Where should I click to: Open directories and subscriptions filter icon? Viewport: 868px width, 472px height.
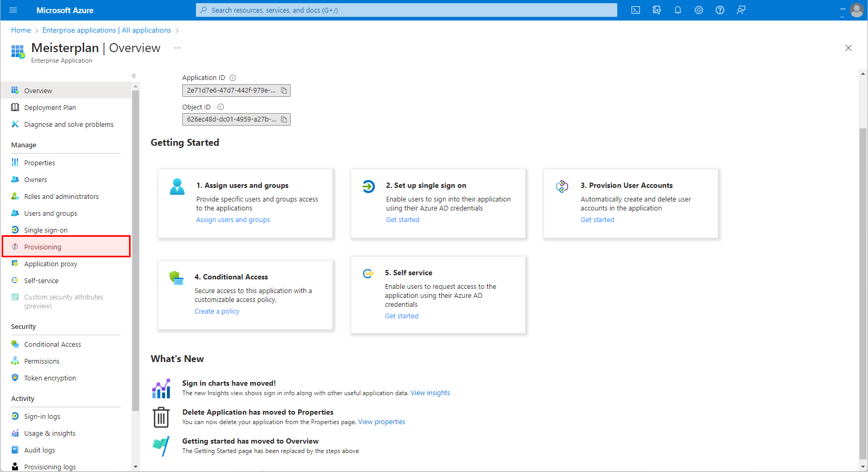(657, 10)
